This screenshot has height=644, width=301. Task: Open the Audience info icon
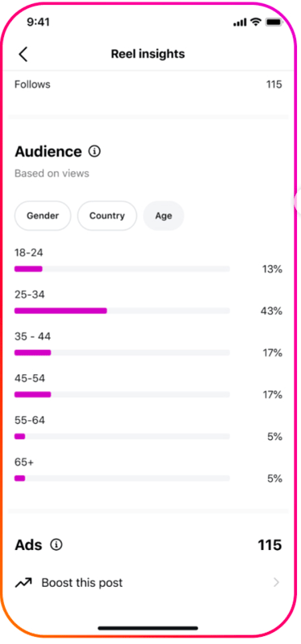[95, 152]
